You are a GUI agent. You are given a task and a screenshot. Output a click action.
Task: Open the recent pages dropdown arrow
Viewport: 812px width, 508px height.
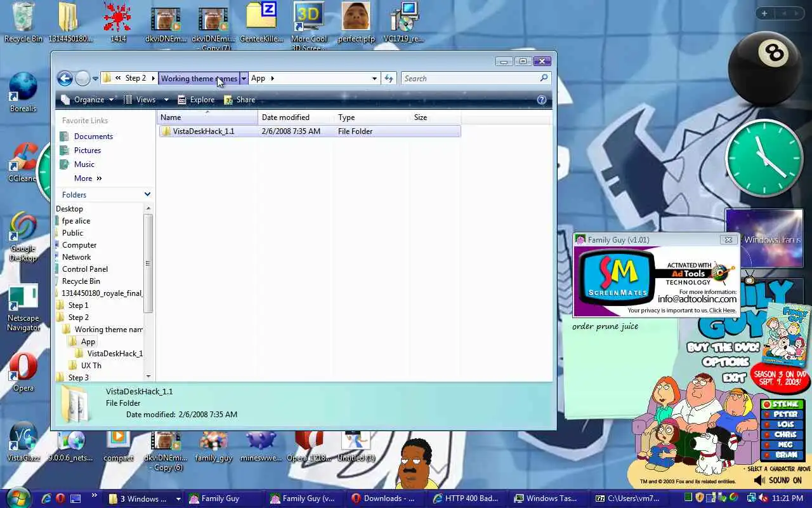coord(95,79)
